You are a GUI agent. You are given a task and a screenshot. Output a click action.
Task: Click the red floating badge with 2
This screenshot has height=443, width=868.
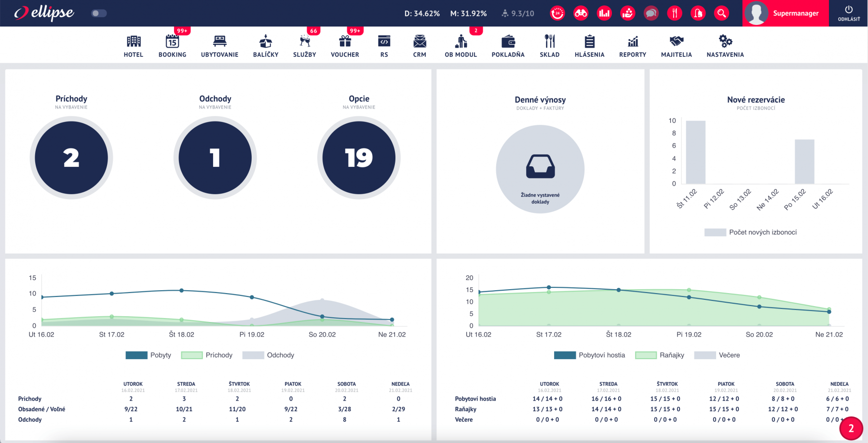(x=851, y=428)
